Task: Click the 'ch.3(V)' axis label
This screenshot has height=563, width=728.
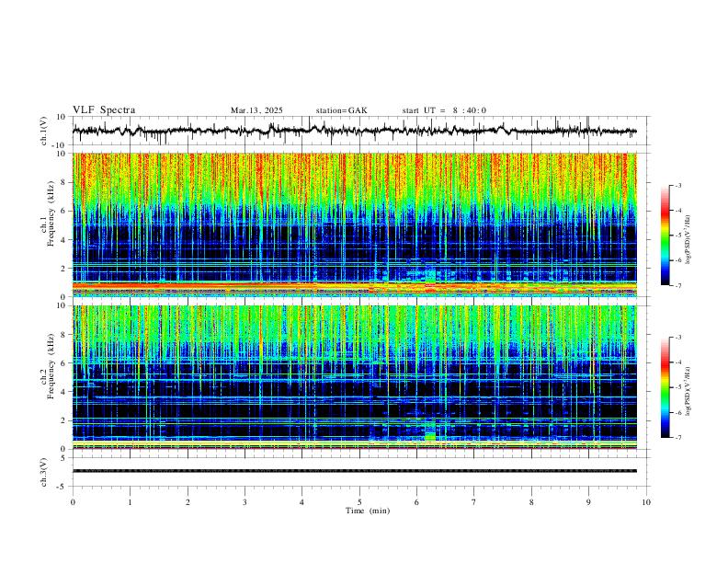Action: click(x=44, y=472)
